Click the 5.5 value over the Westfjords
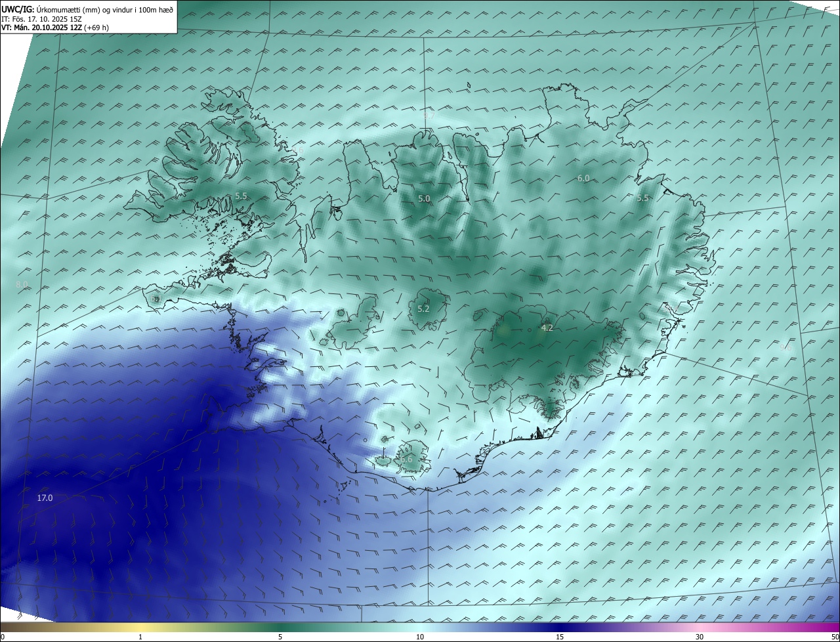Screen dimensions: 840x642 (x=241, y=196)
